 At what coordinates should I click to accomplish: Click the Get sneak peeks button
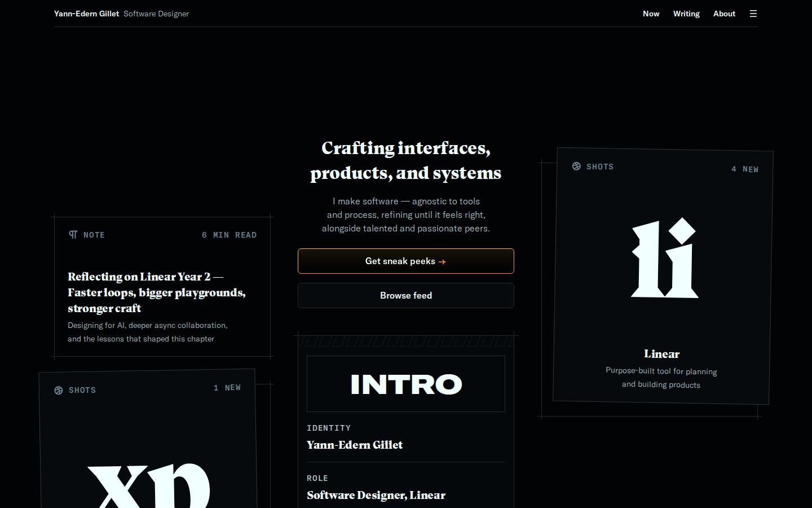tap(406, 261)
